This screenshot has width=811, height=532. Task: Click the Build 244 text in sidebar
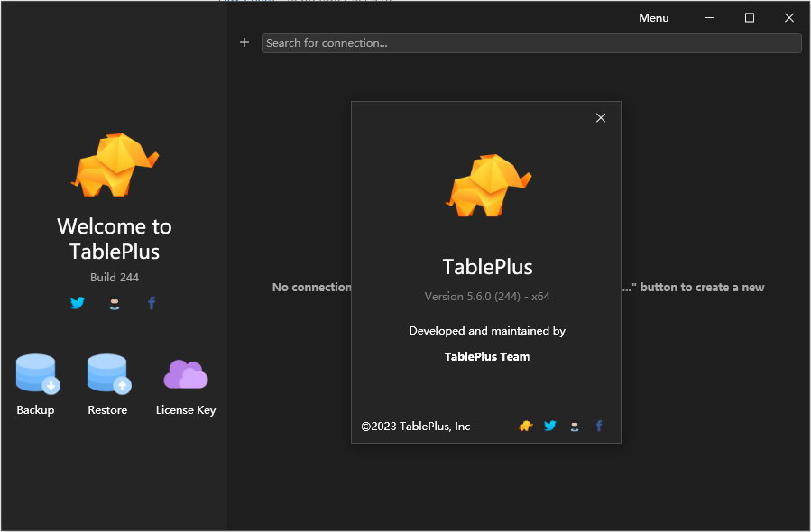click(115, 277)
